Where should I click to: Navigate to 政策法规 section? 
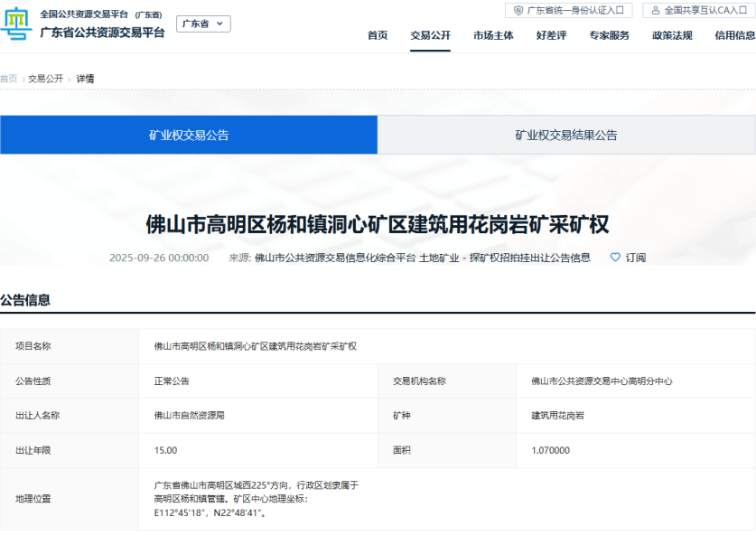click(x=672, y=36)
